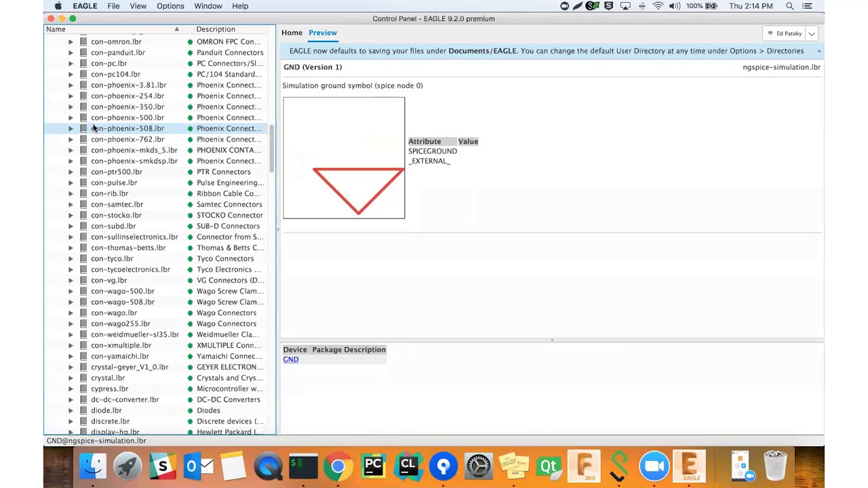Image resolution: width=868 pixels, height=488 pixels.
Task: Toggle the green dot for con-phoenix-3.81.lbr
Action: [x=191, y=85]
